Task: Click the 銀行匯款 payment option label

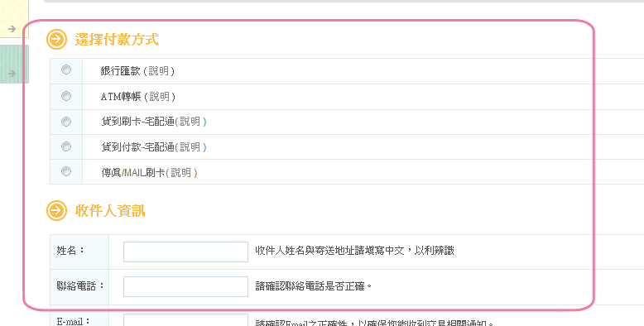Action: click(x=121, y=71)
